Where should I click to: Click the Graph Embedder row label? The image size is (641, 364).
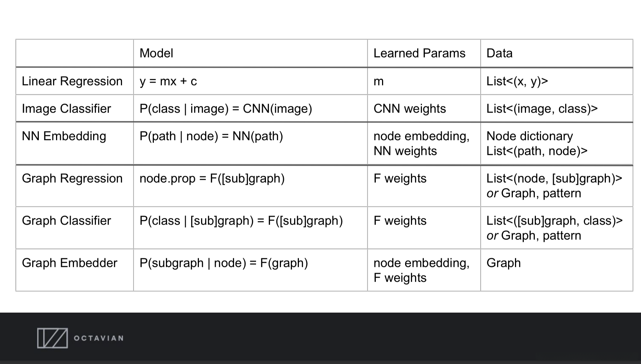click(x=70, y=263)
